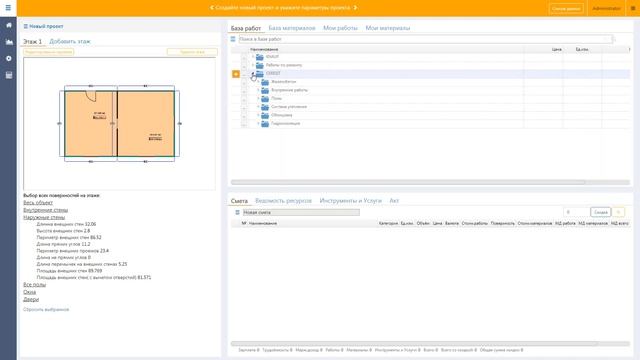Viewport: 640px width, 360px height.
Task: Open Ведомость ресурсов tab
Action: click(x=283, y=201)
